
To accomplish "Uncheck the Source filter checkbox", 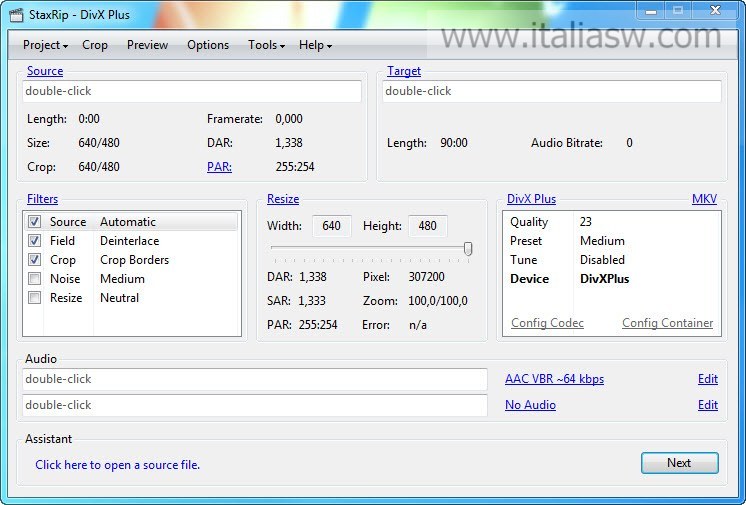I will click(34, 221).
